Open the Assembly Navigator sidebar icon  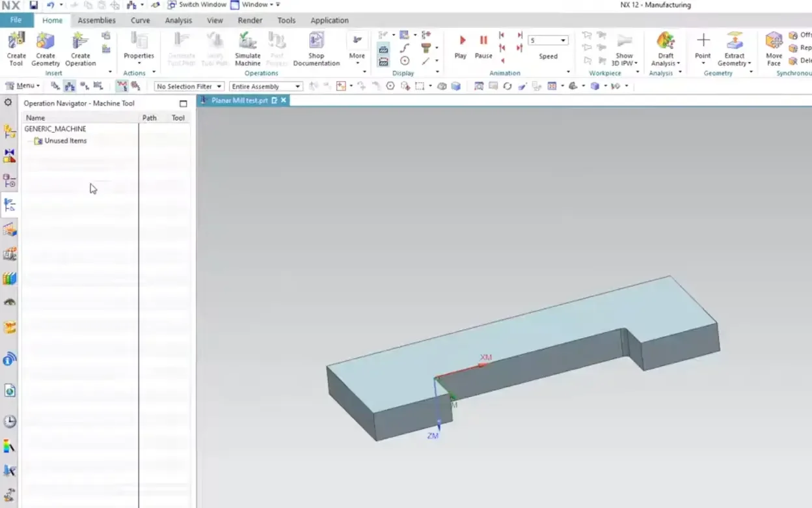point(9,132)
